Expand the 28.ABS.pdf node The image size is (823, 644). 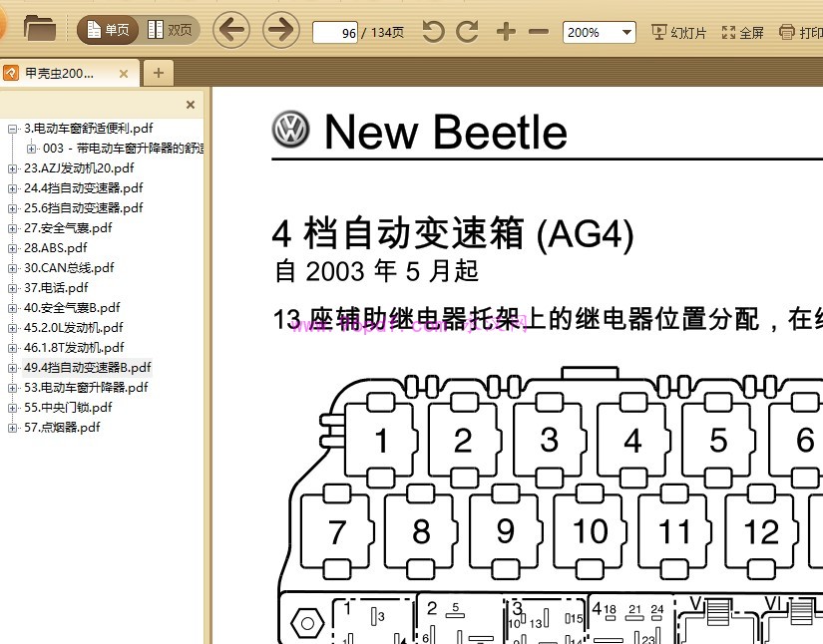click(12, 248)
